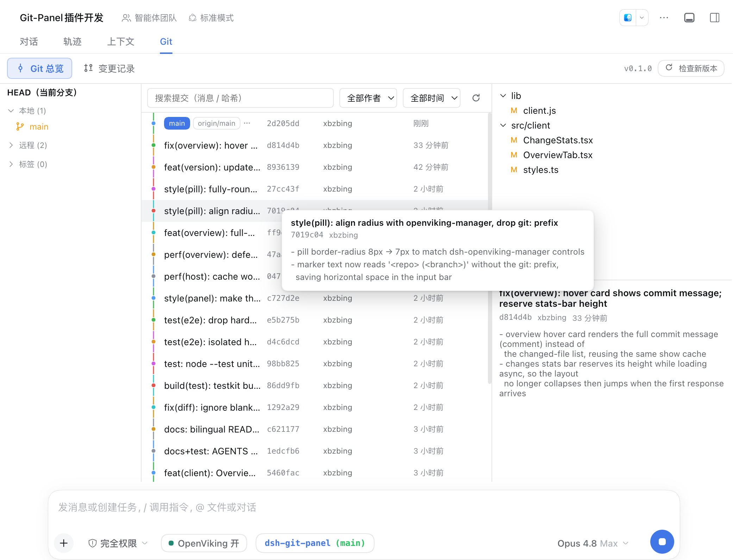Click the modified marker beside client.js
Screen dimensions: 733x560
pyautogui.click(x=514, y=111)
